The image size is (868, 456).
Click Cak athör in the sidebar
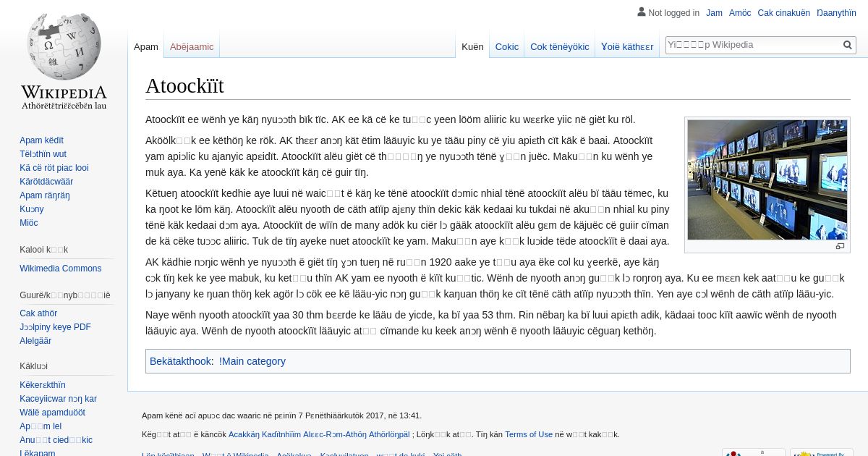click(38, 313)
